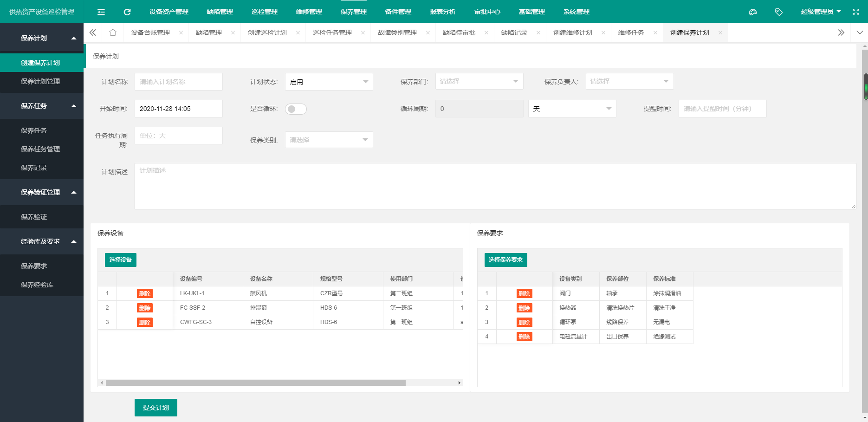Screen dimensions: 868x422
Task: Open 保养记录 in sidebar
Action: pos(42,168)
